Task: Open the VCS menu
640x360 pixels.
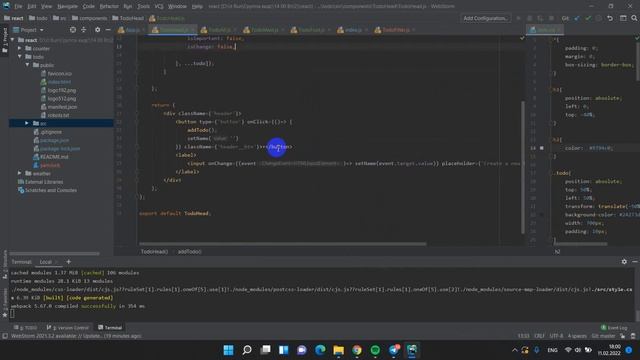Action: click(159, 7)
